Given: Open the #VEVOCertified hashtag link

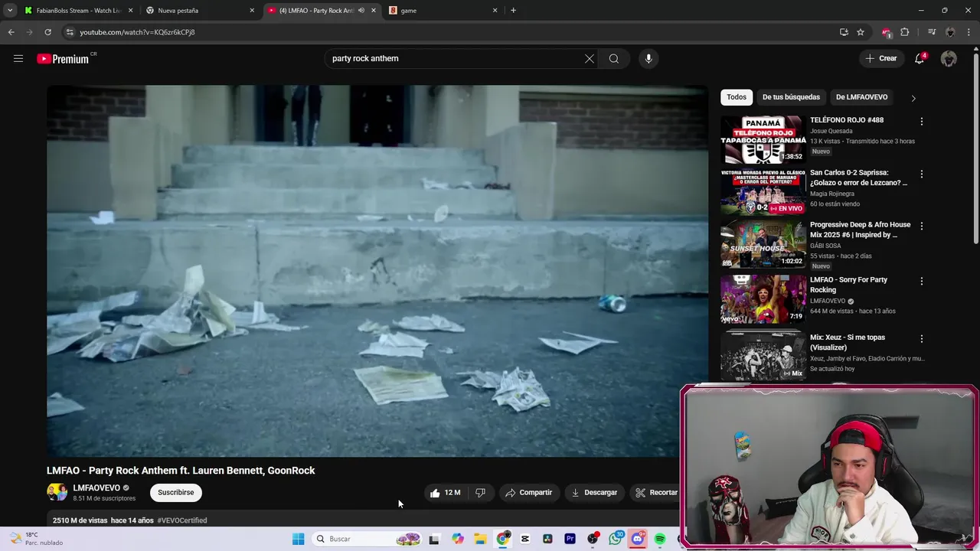Looking at the screenshot, I should pos(182,520).
